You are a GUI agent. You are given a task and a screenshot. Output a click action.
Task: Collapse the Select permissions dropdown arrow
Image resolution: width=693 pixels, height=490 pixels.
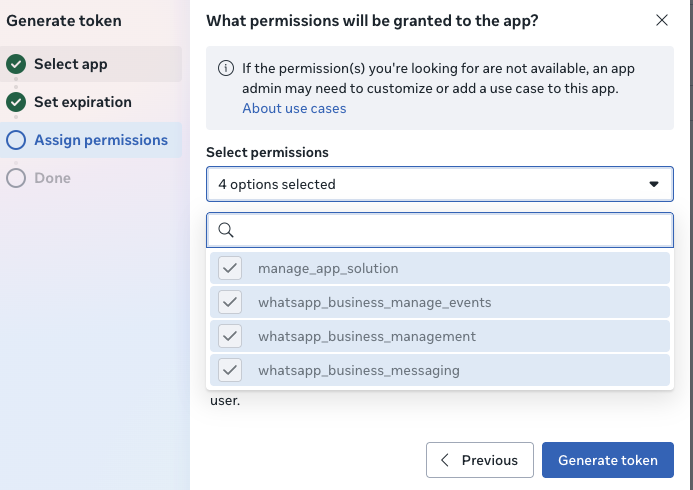point(654,184)
